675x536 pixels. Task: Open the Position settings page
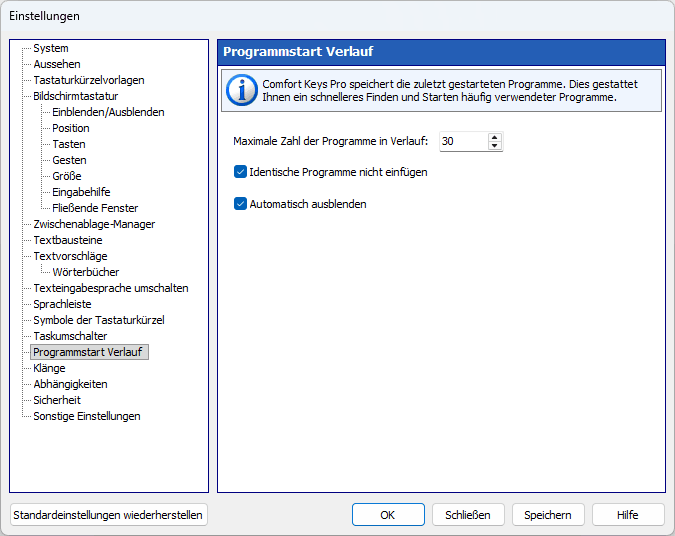point(71,128)
